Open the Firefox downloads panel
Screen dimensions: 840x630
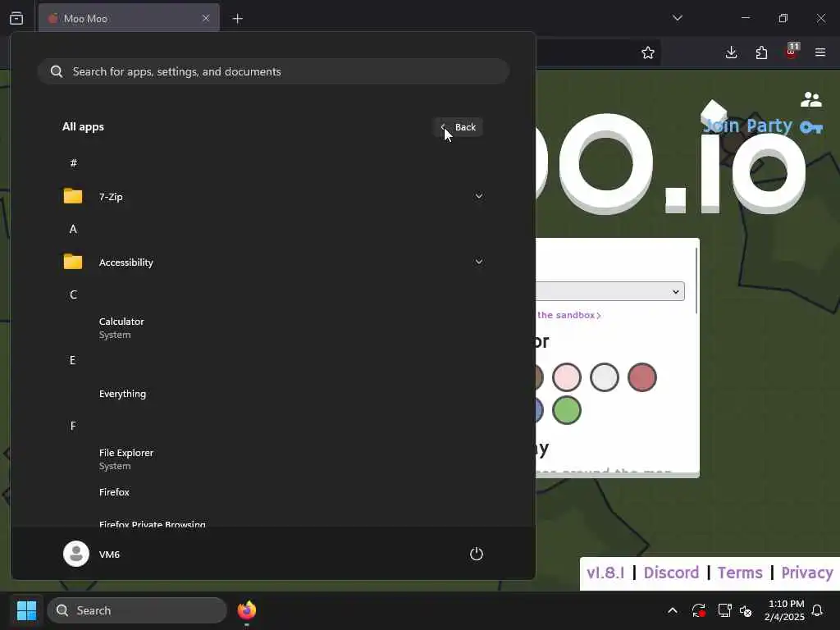point(731,52)
